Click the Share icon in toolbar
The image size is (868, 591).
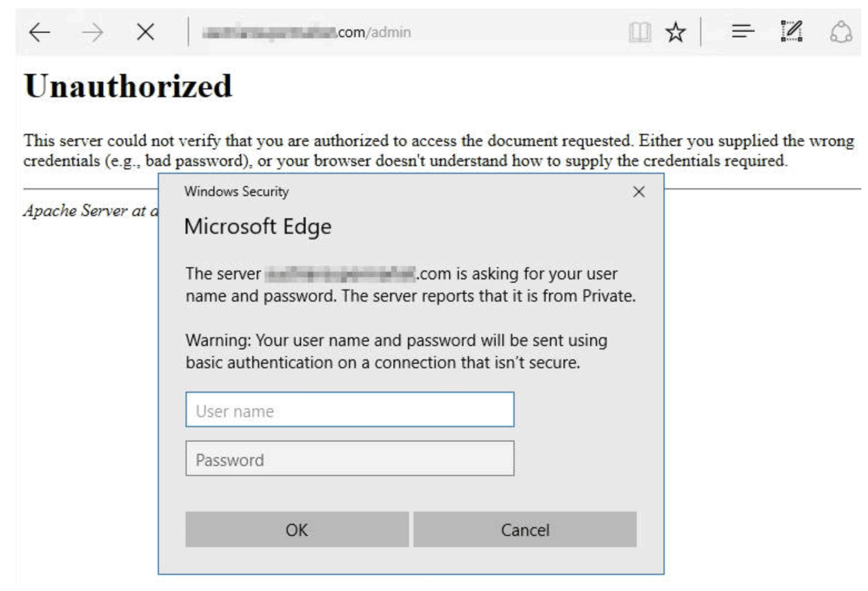tap(841, 32)
